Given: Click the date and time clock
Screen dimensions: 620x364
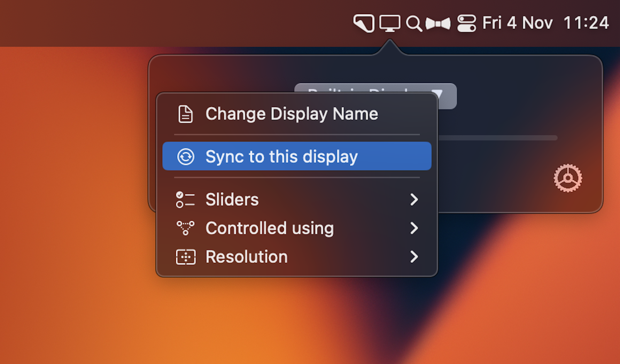Looking at the screenshot, I should click(545, 23).
